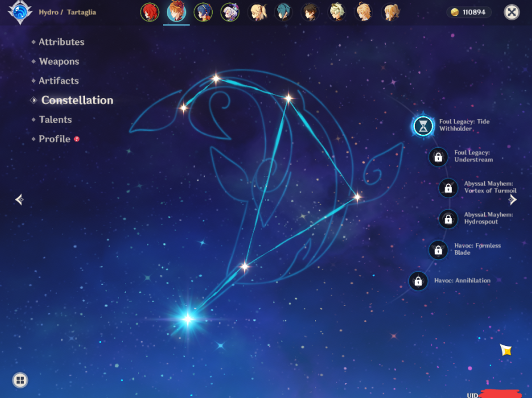Open the grid menu button at bottom-left
Image resolution: width=532 pixels, height=398 pixels.
[20, 380]
